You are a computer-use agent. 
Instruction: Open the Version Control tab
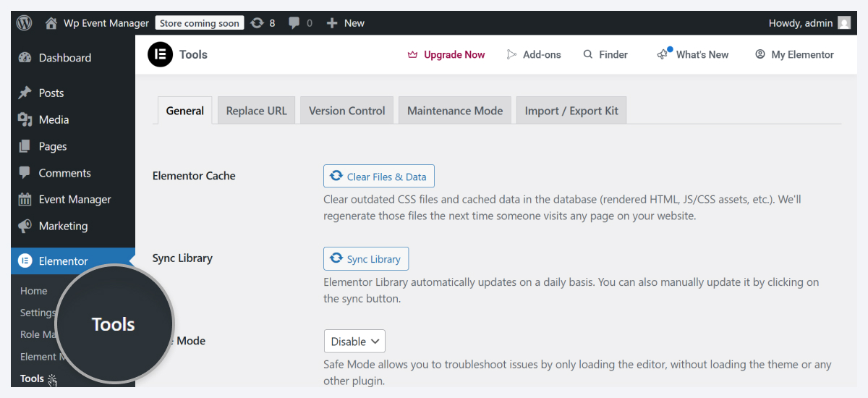point(347,111)
